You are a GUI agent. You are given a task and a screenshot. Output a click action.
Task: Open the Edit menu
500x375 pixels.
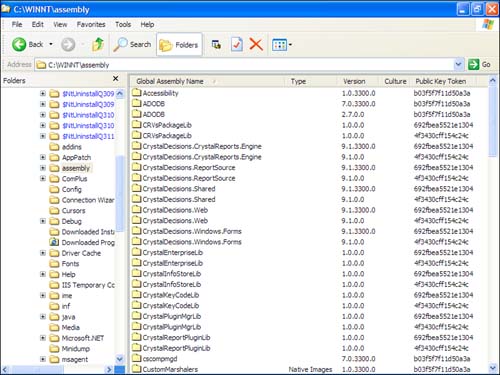pyautogui.click(x=38, y=24)
